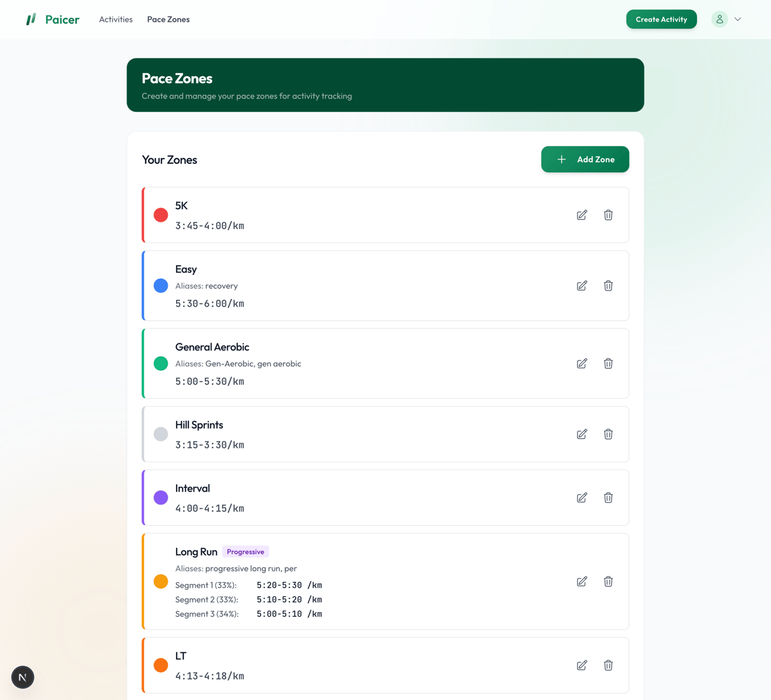Click the 5:00-5:10 /km segment pace

tap(289, 614)
